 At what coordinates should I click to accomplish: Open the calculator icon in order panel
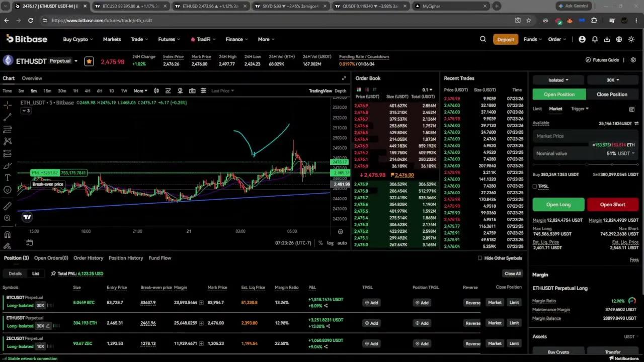click(x=632, y=109)
